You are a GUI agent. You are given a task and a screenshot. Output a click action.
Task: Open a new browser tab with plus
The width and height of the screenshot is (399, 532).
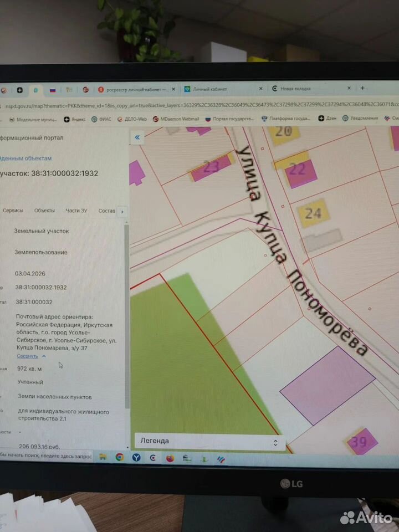click(x=362, y=88)
